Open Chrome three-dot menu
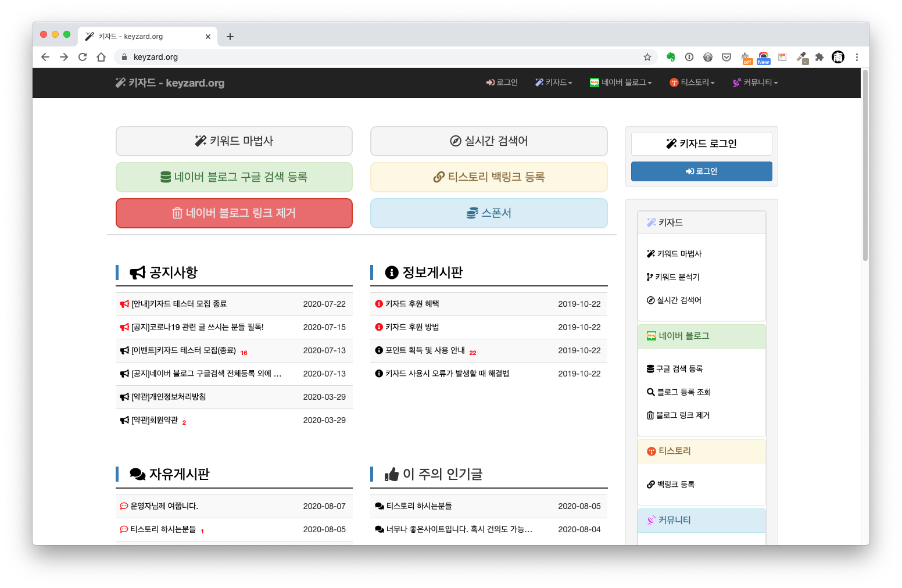 pos(857,57)
